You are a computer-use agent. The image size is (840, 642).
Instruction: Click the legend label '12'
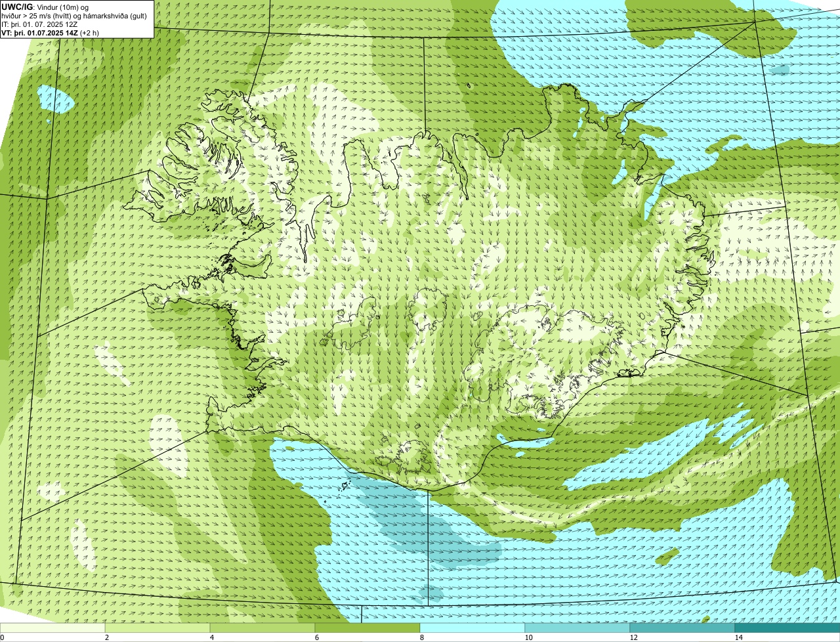pyautogui.click(x=633, y=637)
